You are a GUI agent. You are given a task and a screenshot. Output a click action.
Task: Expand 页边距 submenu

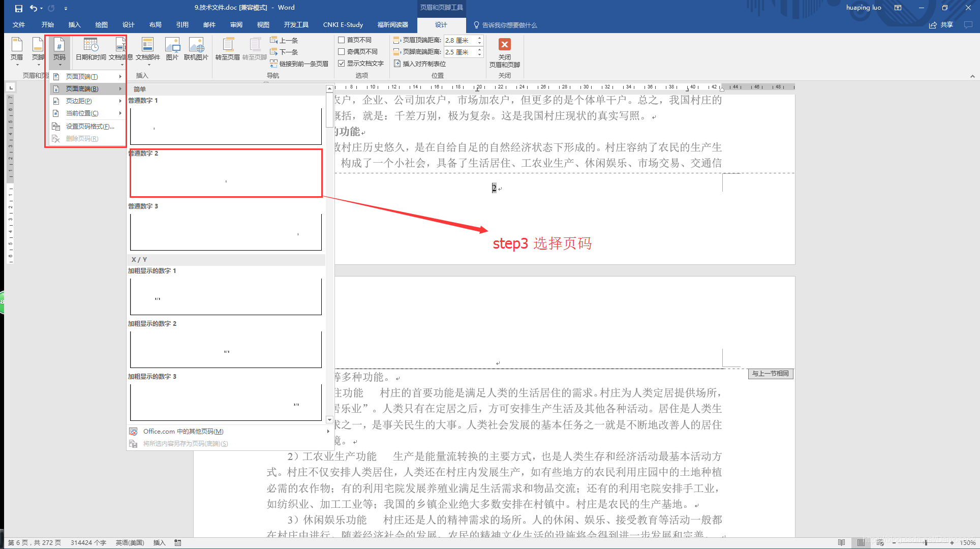click(x=87, y=101)
